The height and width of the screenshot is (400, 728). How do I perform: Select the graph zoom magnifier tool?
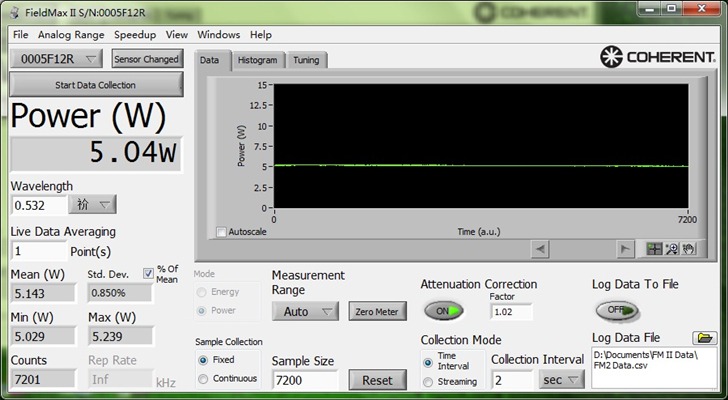pos(671,249)
